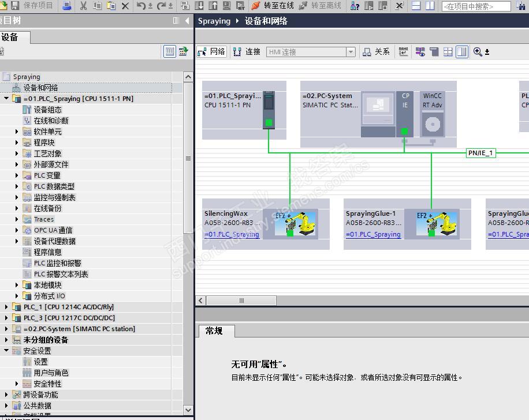
Task: Collapse =01.PLC_Spraying tree node
Action: (x=6, y=99)
